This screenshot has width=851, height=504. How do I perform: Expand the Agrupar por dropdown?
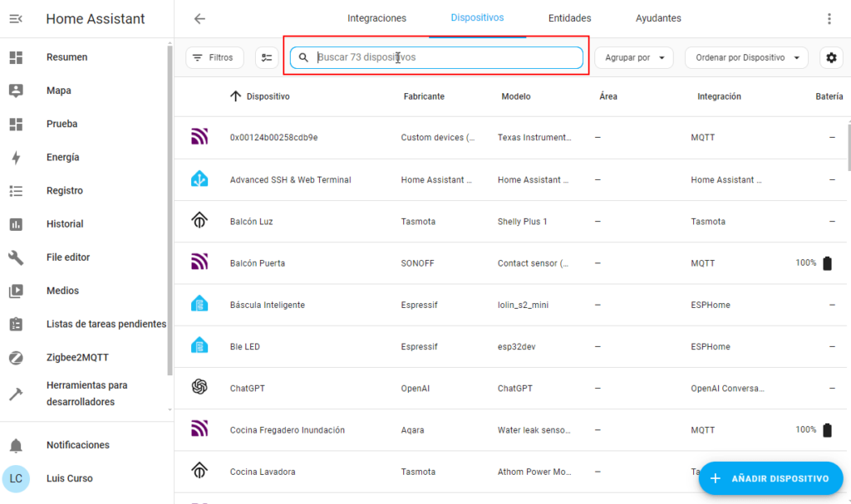[634, 57]
